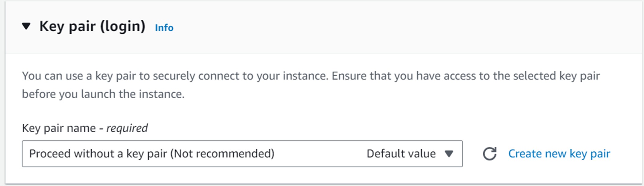
Task: Click 'before you launch the instance' text
Action: [103, 94]
